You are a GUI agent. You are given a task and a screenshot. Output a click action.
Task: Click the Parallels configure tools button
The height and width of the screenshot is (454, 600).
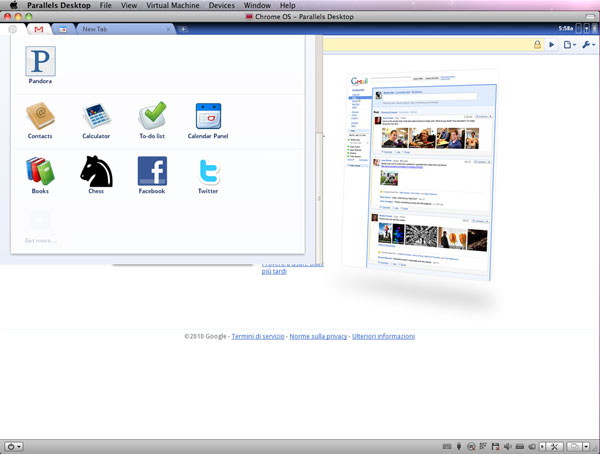pos(554,446)
